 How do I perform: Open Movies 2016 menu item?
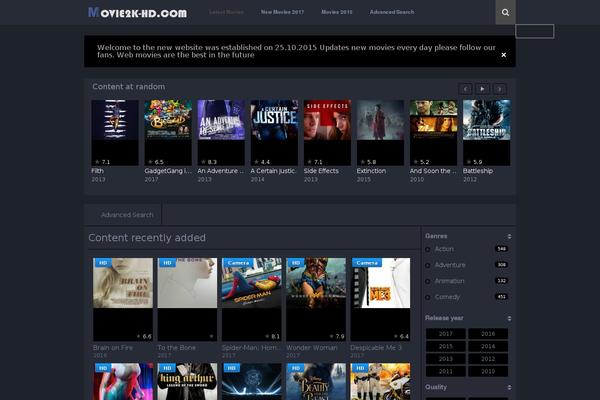pos(337,12)
